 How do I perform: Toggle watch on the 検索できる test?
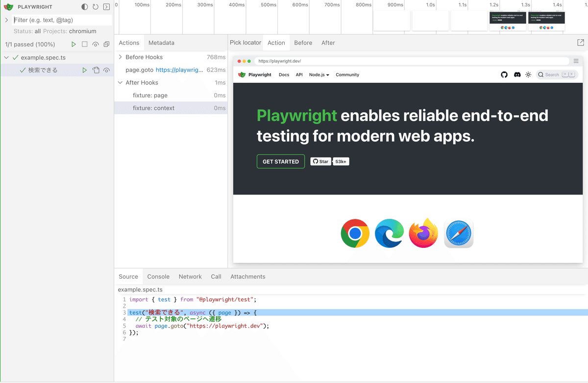[106, 70]
